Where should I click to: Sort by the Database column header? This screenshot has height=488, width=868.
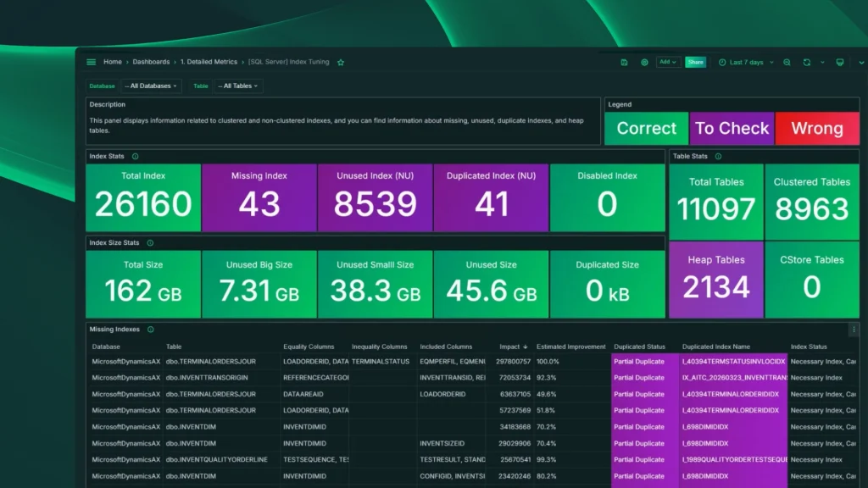tap(106, 347)
